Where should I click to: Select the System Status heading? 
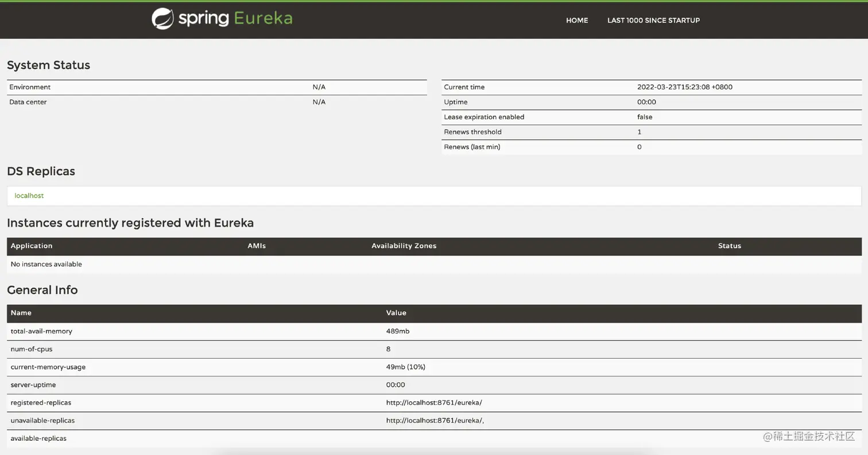click(x=48, y=65)
